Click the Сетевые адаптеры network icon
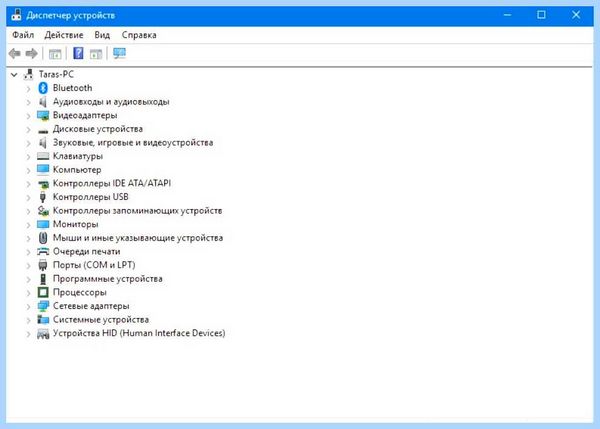600x429 pixels. coord(43,306)
